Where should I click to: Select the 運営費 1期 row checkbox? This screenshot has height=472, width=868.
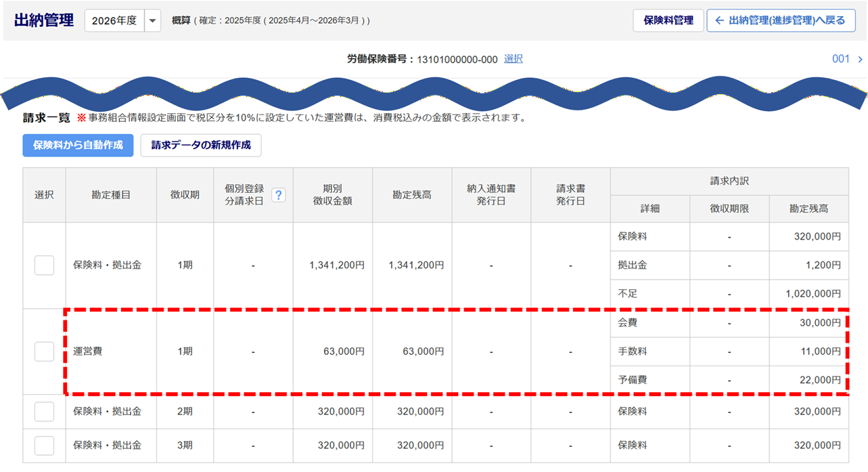(44, 351)
